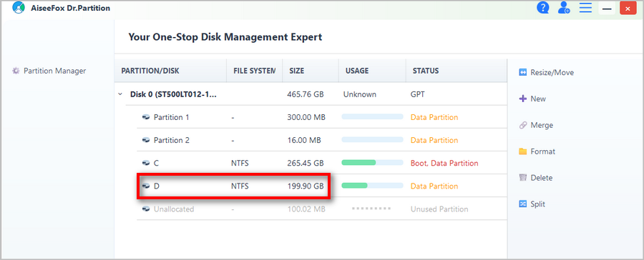Screen dimensions: 644x260
Task: Open the hamburger menu icon
Action: coord(585,8)
